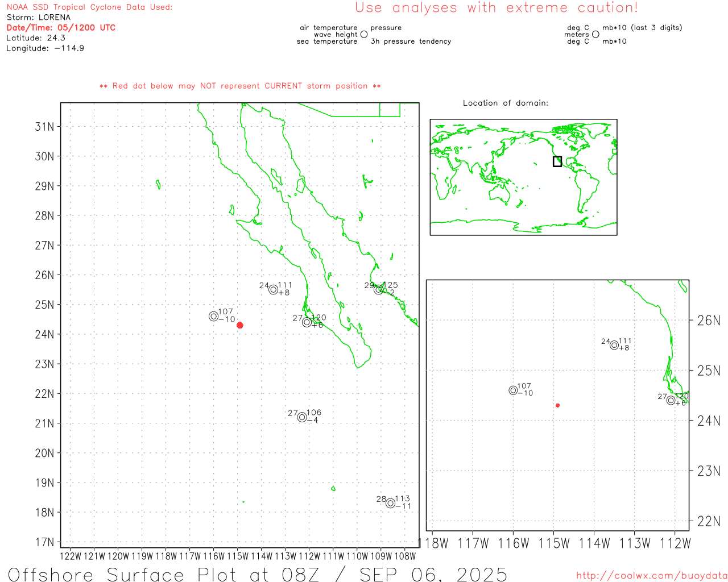The height and width of the screenshot is (582, 728).
Task: Click the 26N label on the inset map
Action: [x=709, y=321]
